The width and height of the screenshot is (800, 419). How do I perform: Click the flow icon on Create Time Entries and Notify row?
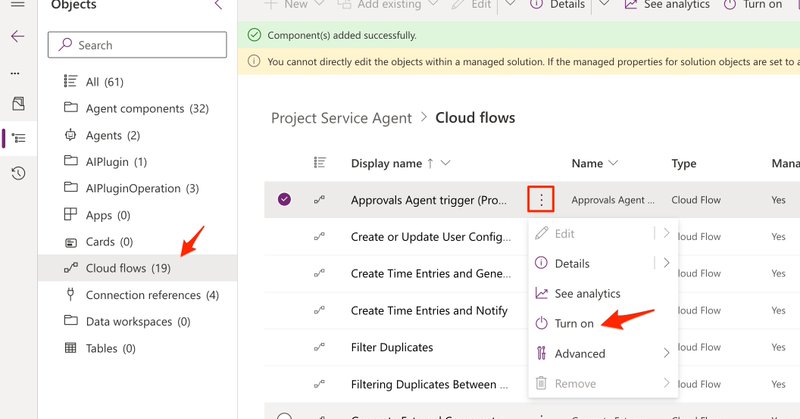point(319,310)
